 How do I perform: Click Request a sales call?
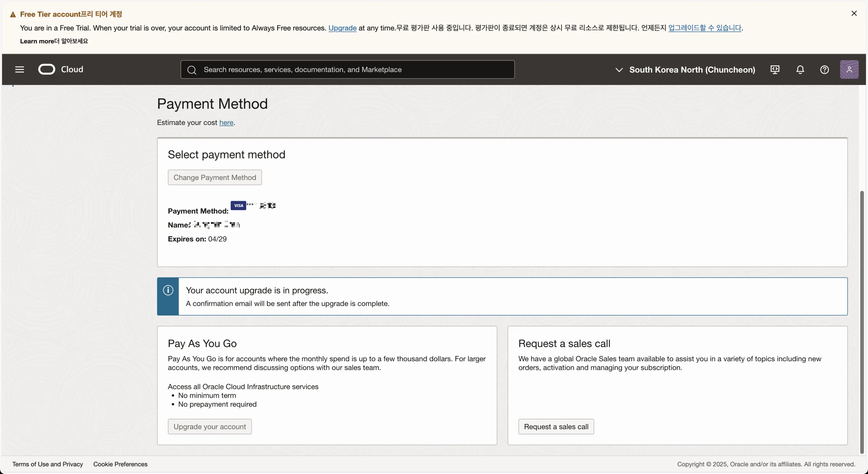click(556, 426)
